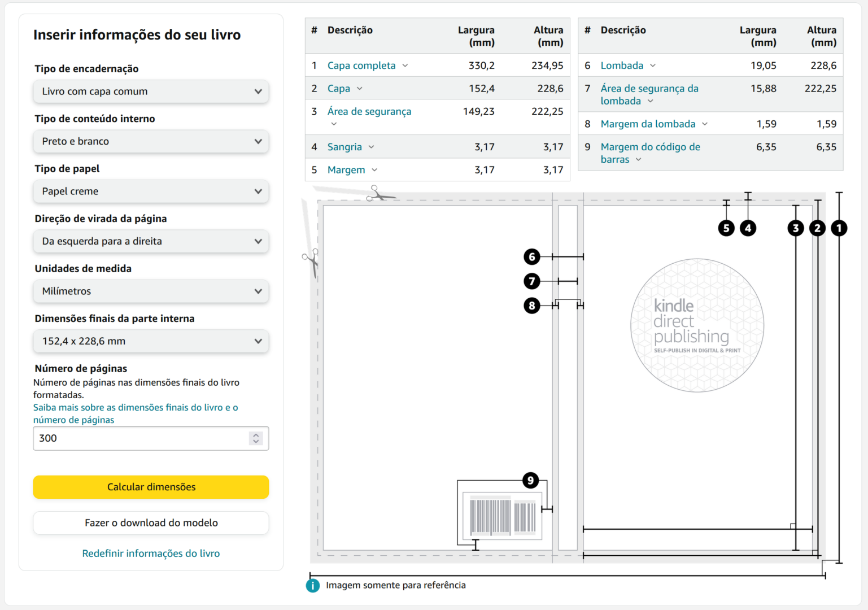Image resolution: width=868 pixels, height=610 pixels.
Task: Click the blue info icon below diagram
Action: tap(312, 586)
